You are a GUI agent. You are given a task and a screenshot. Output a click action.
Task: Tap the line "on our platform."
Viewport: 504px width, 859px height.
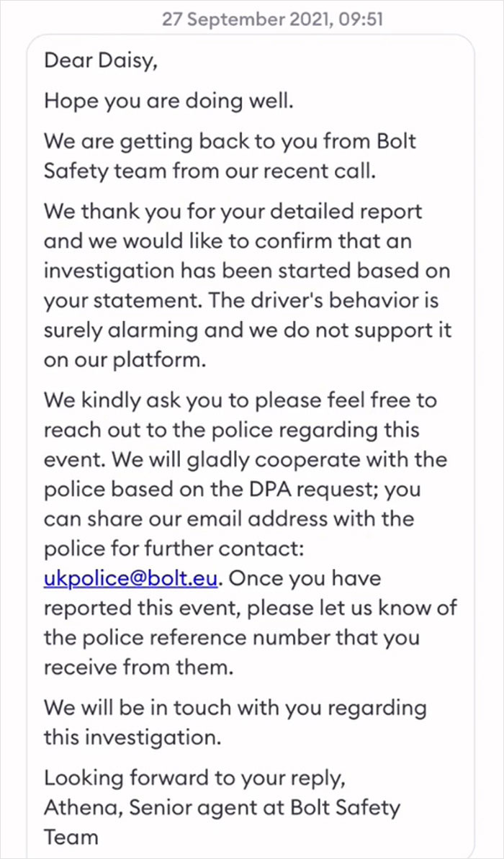(125, 360)
